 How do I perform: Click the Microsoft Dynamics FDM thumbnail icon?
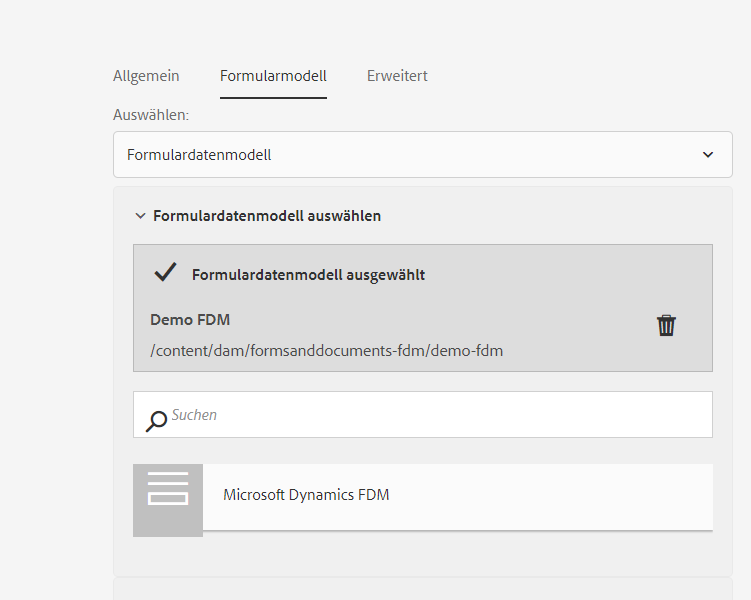[168, 500]
